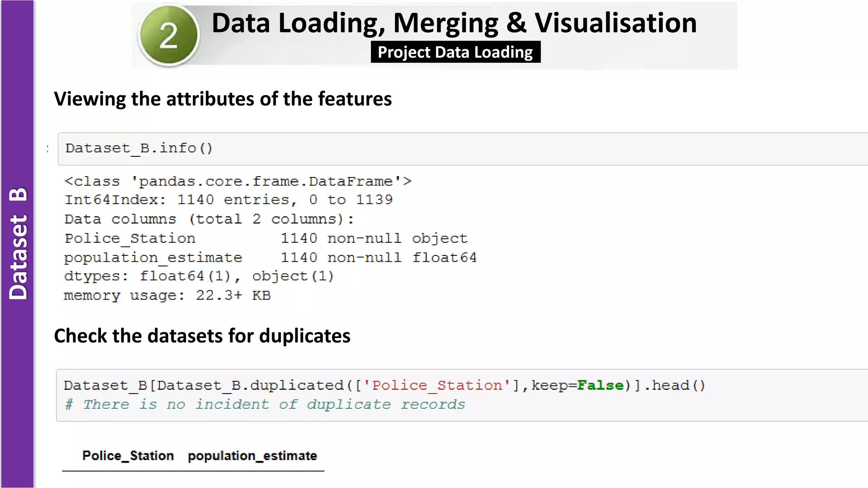Click the 'Check the datasets for duplicates' heading
This screenshot has height=488, width=868.
pyautogui.click(x=202, y=336)
